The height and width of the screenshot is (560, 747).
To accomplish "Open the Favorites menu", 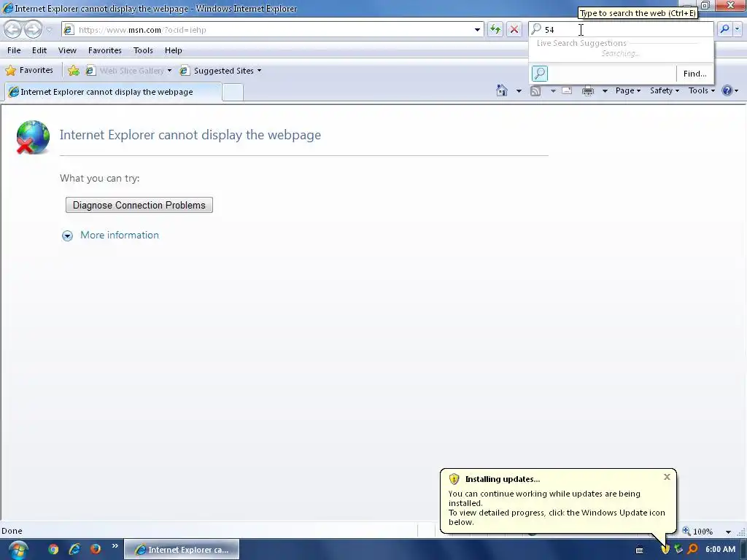I will tap(105, 50).
